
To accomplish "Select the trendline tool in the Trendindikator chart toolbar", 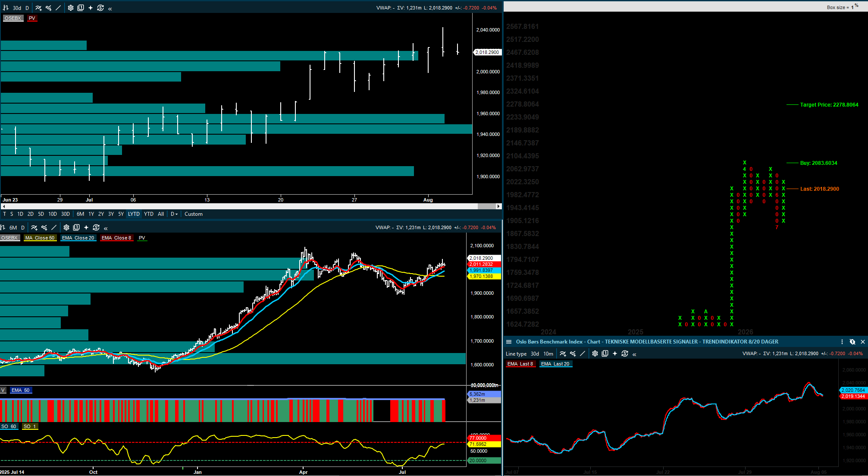I will pos(583,353).
